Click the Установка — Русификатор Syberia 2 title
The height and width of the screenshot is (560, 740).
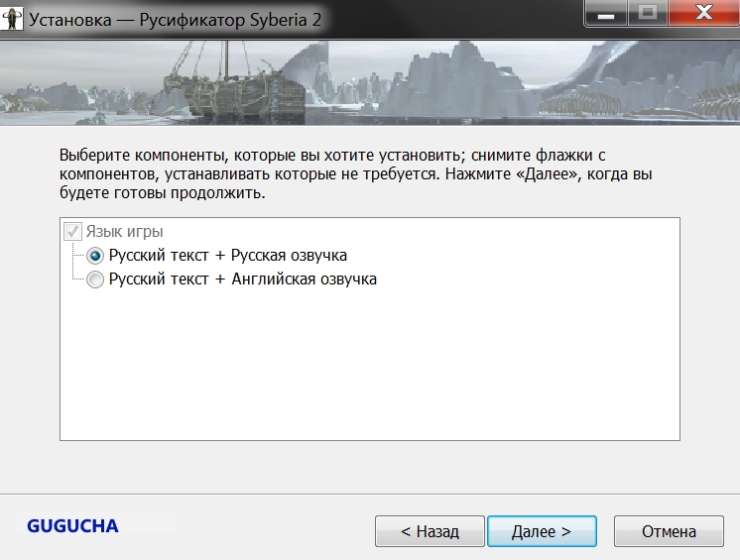point(176,20)
